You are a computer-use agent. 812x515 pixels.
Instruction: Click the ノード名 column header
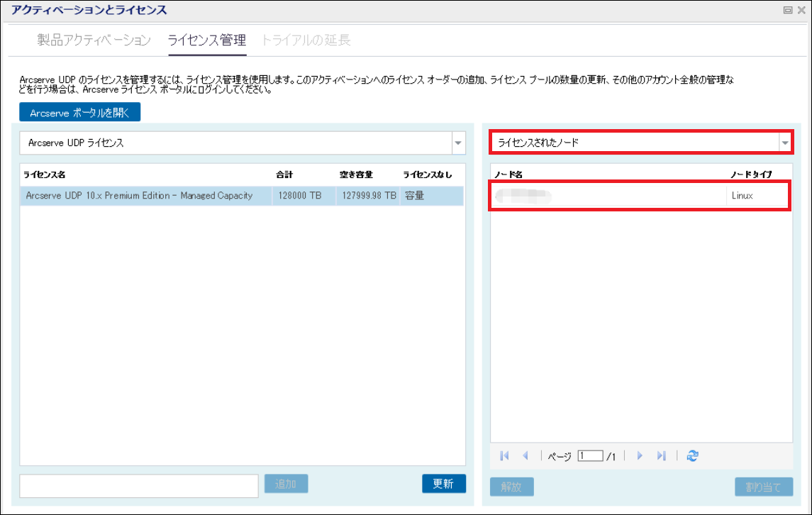(508, 175)
